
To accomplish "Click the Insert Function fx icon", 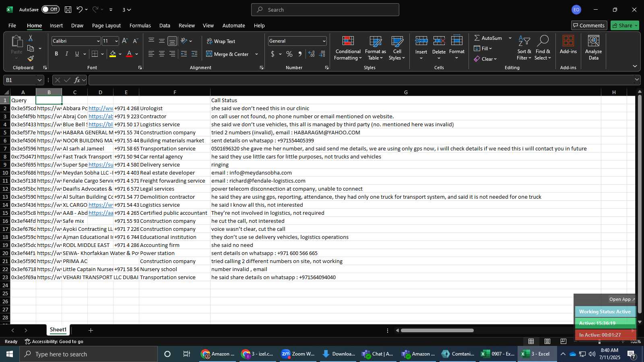I will tap(77, 80).
